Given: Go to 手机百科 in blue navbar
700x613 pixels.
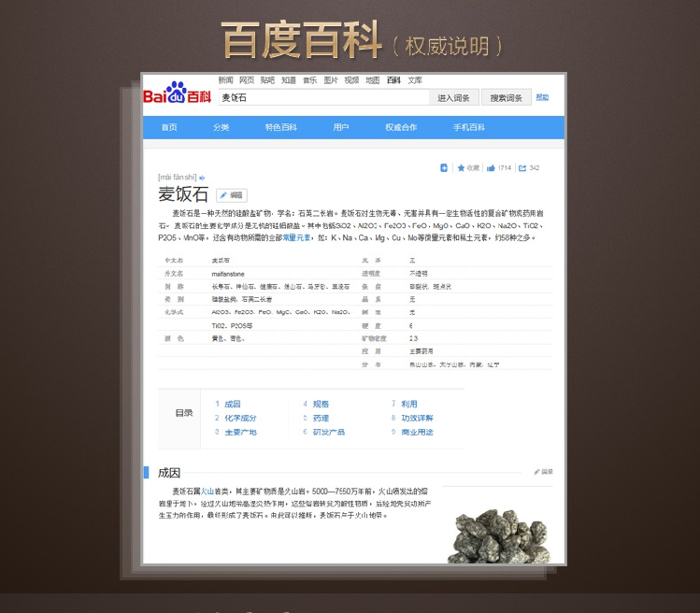Looking at the screenshot, I should pyautogui.click(x=469, y=128).
